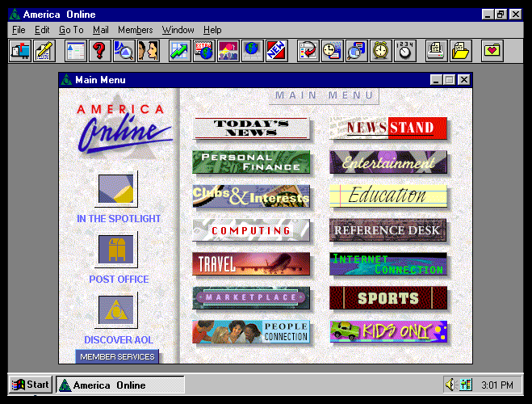The image size is (532, 404).
Task: Click the Today's News channel button
Action: tap(251, 128)
